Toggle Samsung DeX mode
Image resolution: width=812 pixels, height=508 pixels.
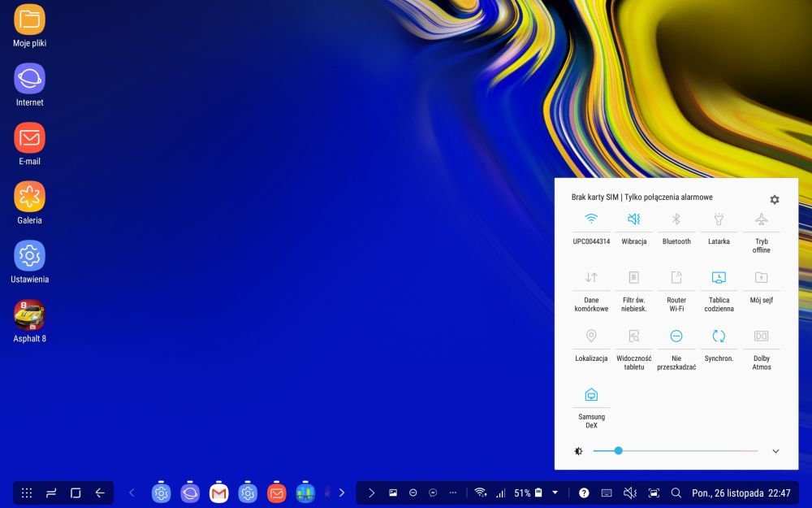[x=591, y=407]
